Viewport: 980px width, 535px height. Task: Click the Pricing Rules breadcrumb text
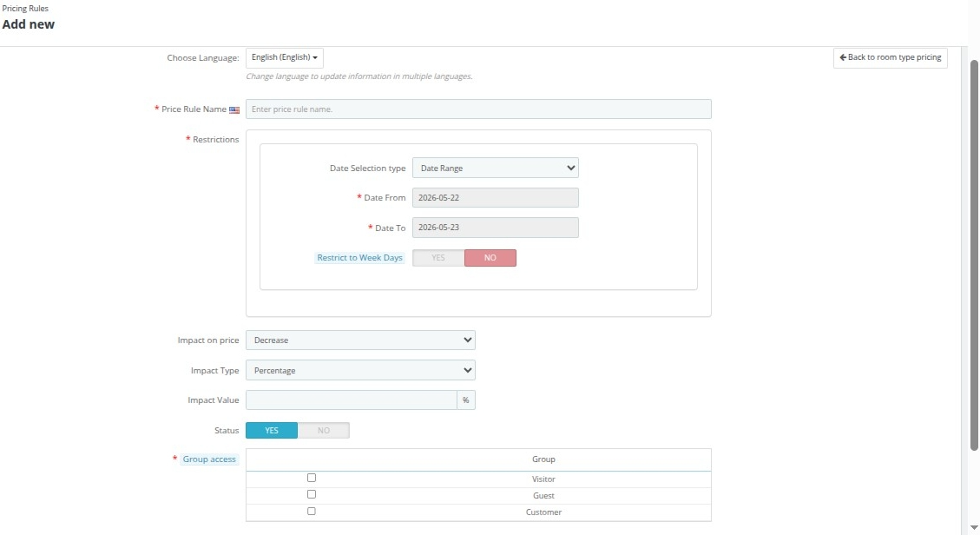[26, 9]
